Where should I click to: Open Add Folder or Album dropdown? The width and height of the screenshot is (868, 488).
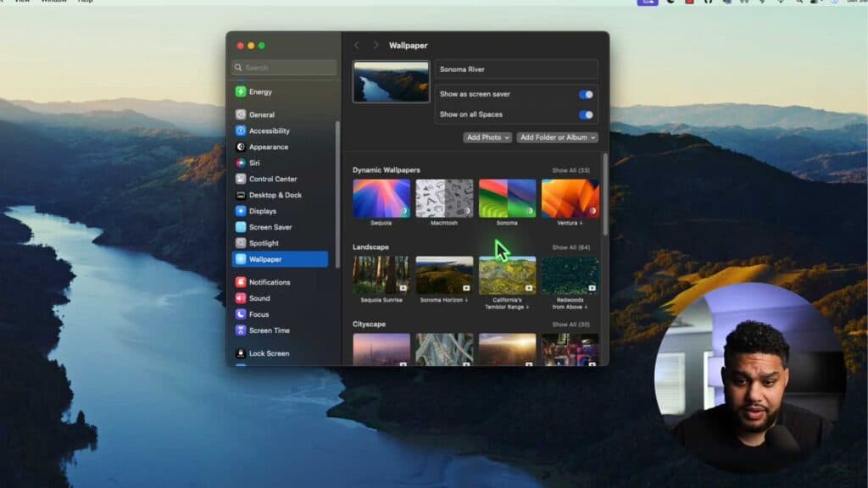[558, 137]
